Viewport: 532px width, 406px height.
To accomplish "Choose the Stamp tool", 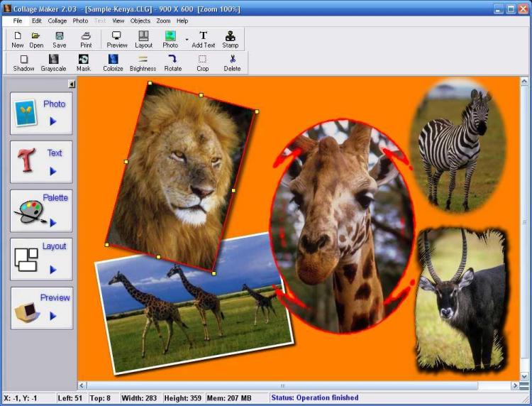I will tap(231, 39).
